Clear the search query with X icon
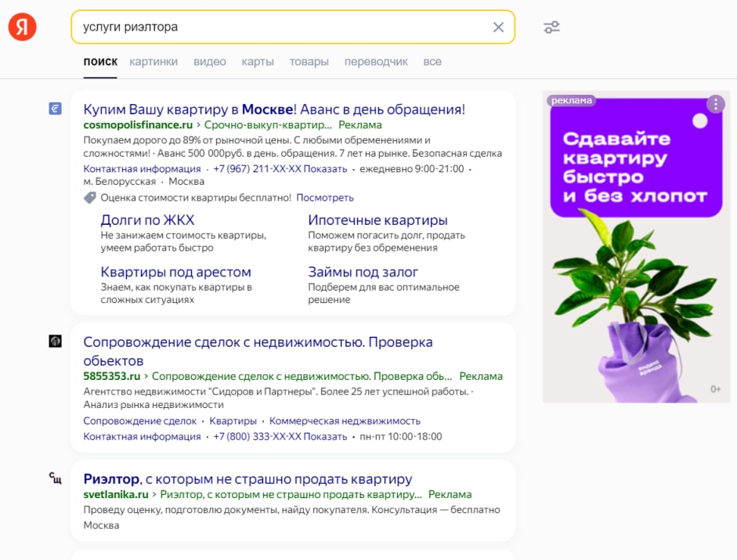 (x=498, y=27)
